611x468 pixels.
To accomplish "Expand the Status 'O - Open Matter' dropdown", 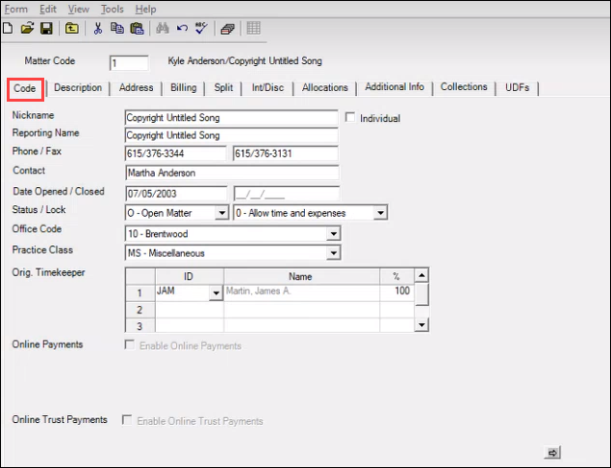I will click(221, 213).
